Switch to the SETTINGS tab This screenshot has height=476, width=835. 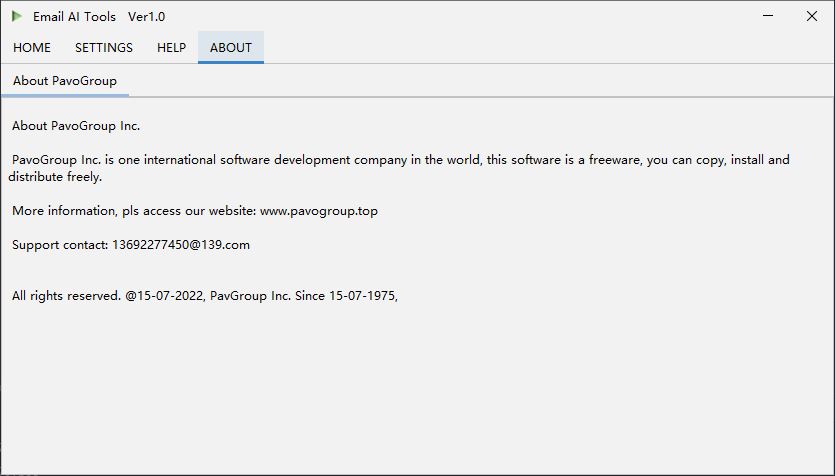tap(104, 48)
